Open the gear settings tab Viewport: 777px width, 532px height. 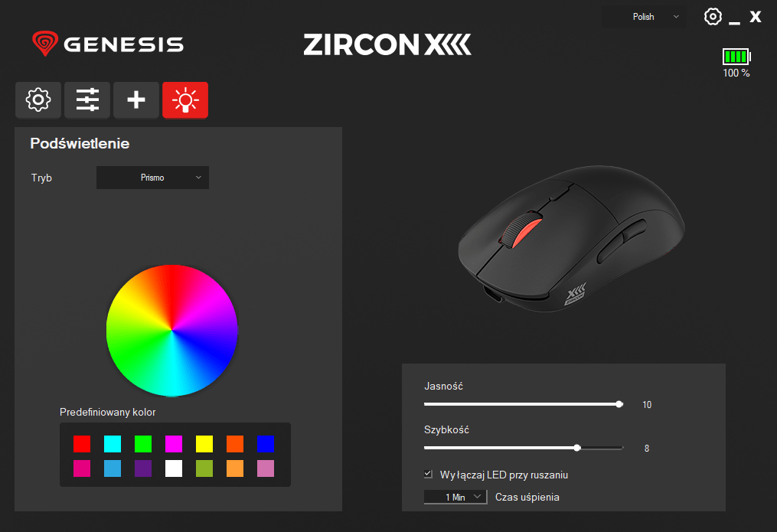pos(38,100)
